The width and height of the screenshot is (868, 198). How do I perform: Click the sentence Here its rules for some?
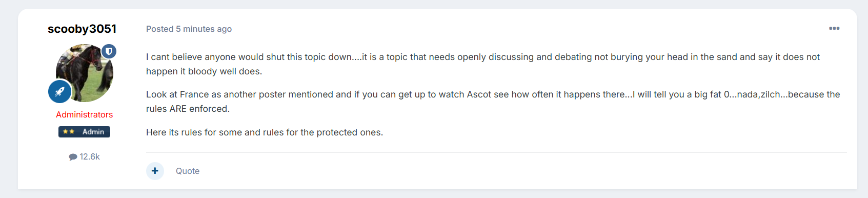(x=265, y=132)
